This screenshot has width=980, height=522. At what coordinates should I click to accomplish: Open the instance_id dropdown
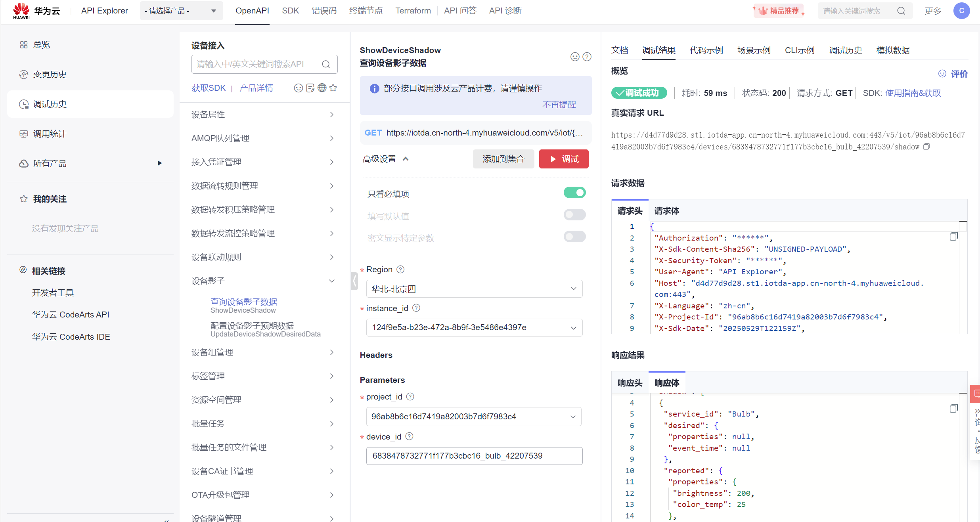pyautogui.click(x=474, y=327)
